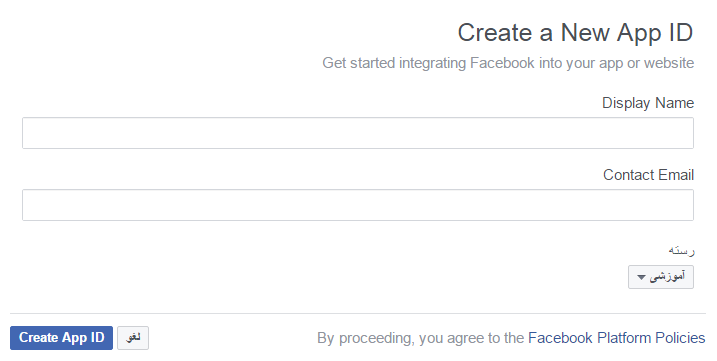Click the Get started integrating Facebook subtitle

[x=508, y=63]
